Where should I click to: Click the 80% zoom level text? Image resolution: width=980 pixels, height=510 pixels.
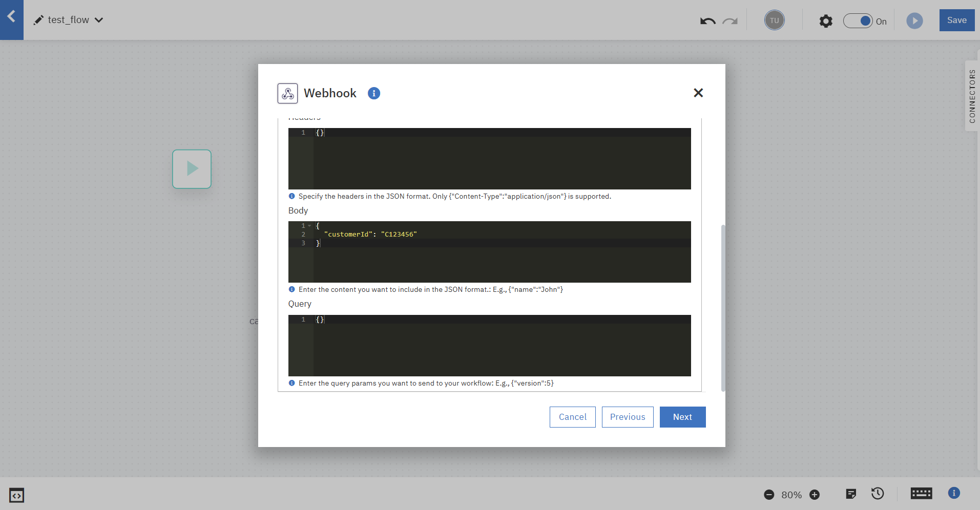point(791,495)
